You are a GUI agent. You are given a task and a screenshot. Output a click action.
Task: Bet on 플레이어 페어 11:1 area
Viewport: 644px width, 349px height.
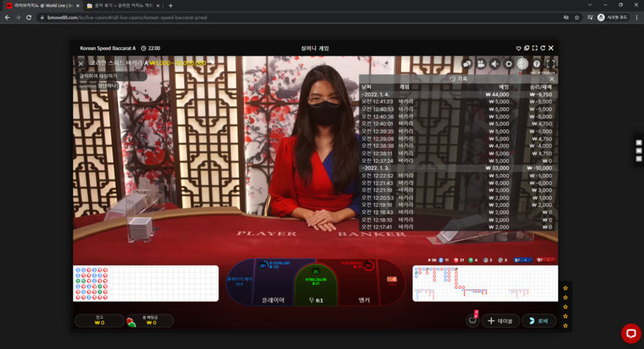(x=240, y=282)
